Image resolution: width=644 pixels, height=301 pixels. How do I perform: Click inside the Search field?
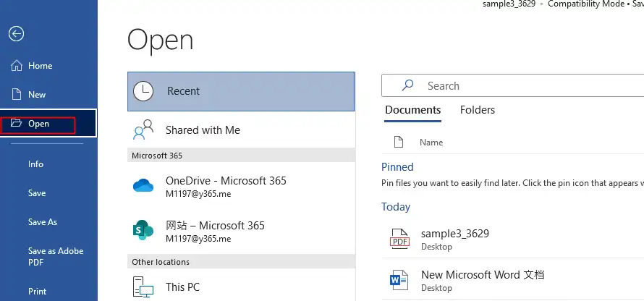pyautogui.click(x=512, y=85)
